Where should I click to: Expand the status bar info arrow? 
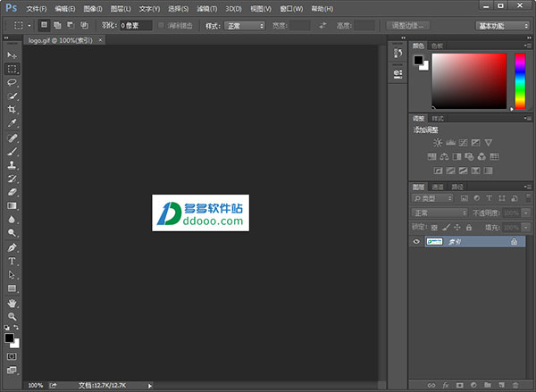(150, 386)
